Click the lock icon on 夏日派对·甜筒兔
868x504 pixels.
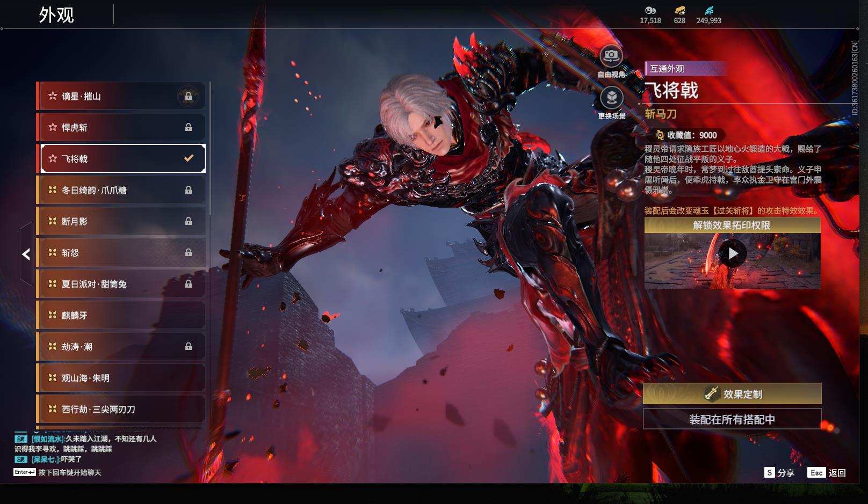click(x=189, y=284)
